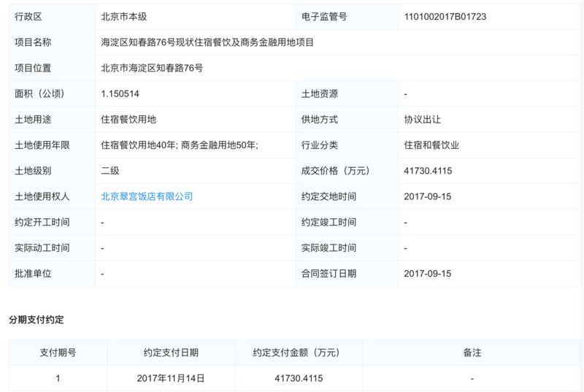Click the location value 北京市海淀区知春路76号
Screen dimensions: 584x392
coord(152,68)
